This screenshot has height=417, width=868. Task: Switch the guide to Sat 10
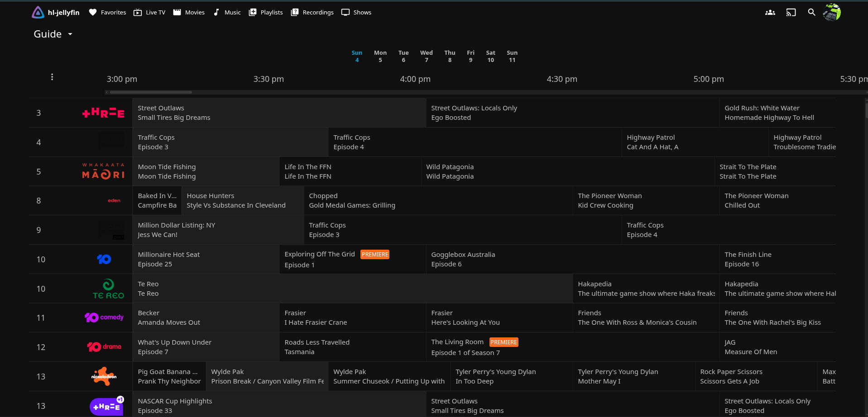pyautogui.click(x=490, y=56)
